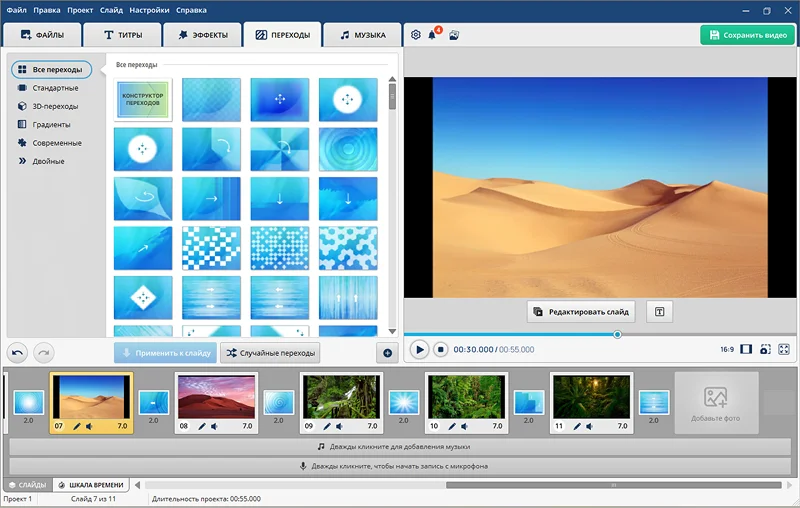Image resolution: width=800 pixels, height=508 pixels.
Task: Take a snapshot with the camera icon
Action: (x=765, y=349)
